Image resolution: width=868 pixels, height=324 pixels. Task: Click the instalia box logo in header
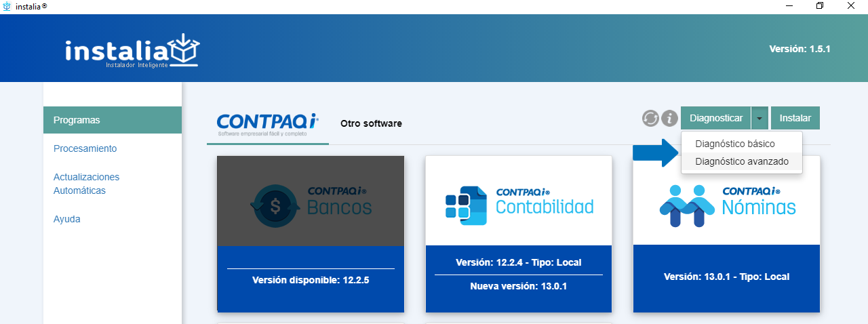coord(184,49)
